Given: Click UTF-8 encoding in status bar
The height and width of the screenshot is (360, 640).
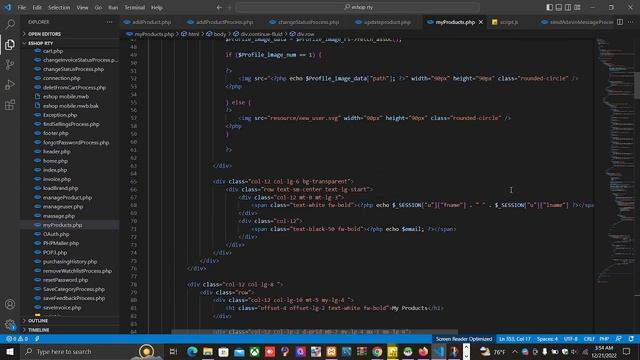Looking at the screenshot, I should [x=571, y=339].
